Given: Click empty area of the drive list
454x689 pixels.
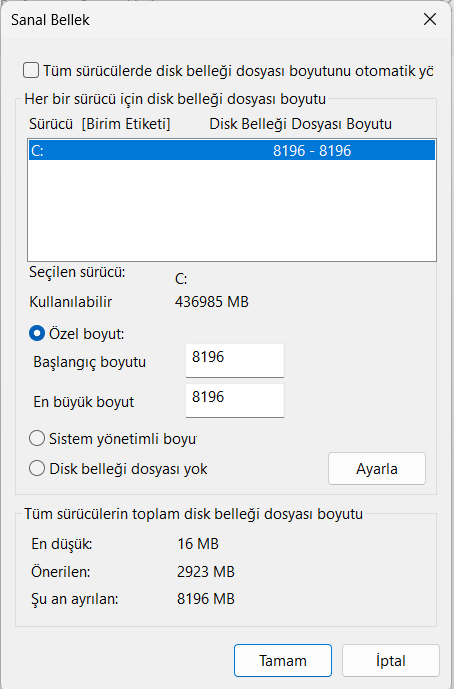Looking at the screenshot, I should (x=232, y=210).
